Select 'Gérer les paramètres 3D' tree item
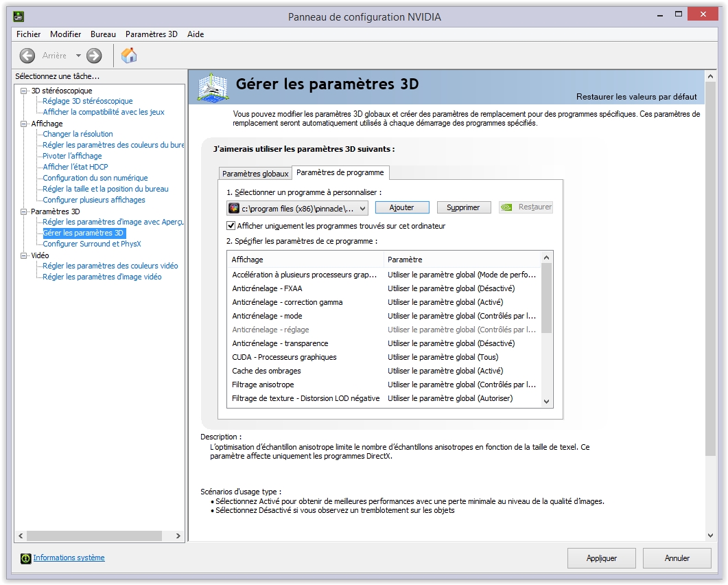728x585 pixels. coord(84,233)
